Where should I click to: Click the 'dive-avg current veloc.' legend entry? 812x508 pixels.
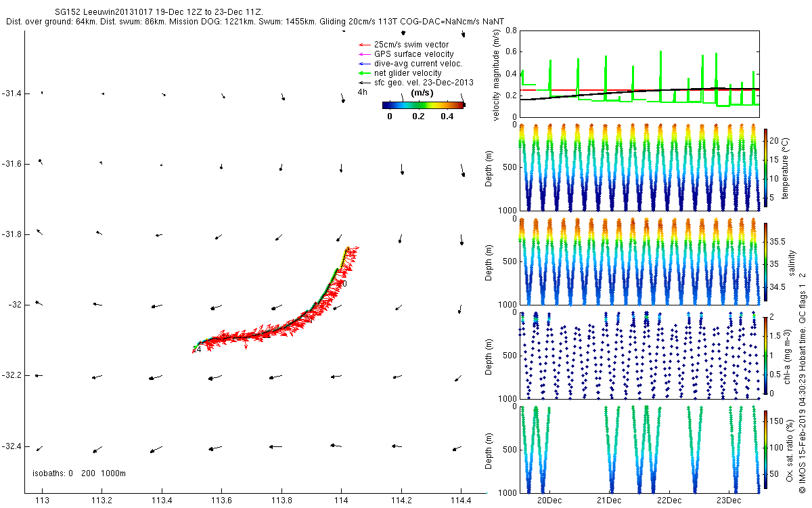419,64
